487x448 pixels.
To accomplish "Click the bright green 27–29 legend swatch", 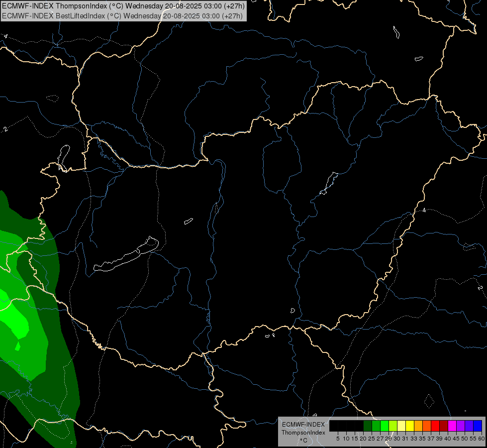I will pos(385,426).
